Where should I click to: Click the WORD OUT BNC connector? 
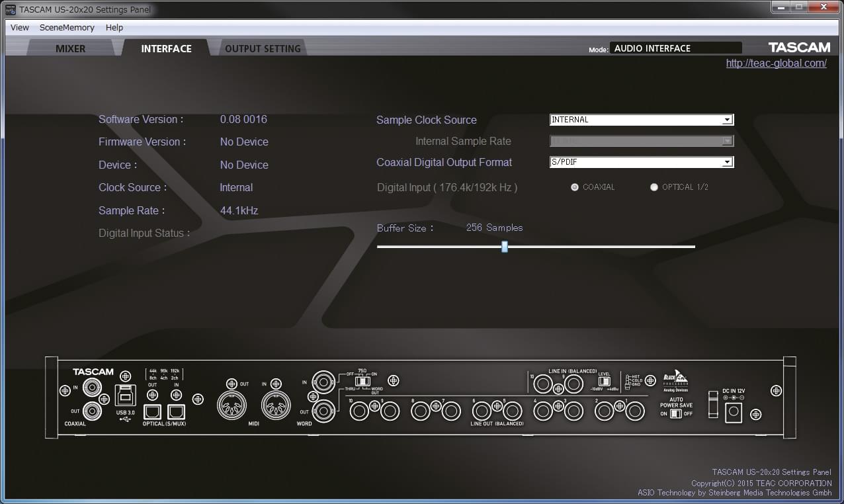(323, 411)
